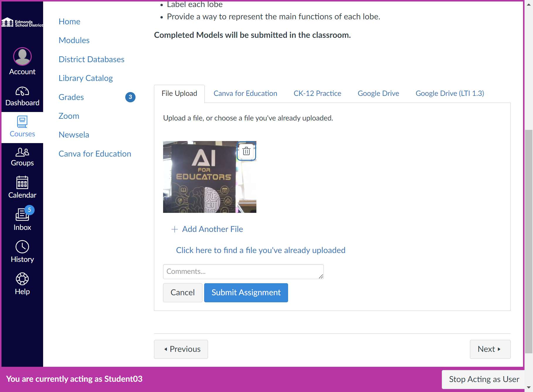The image size is (533, 392).
Task: Go to the Modules page
Action: pyautogui.click(x=74, y=40)
